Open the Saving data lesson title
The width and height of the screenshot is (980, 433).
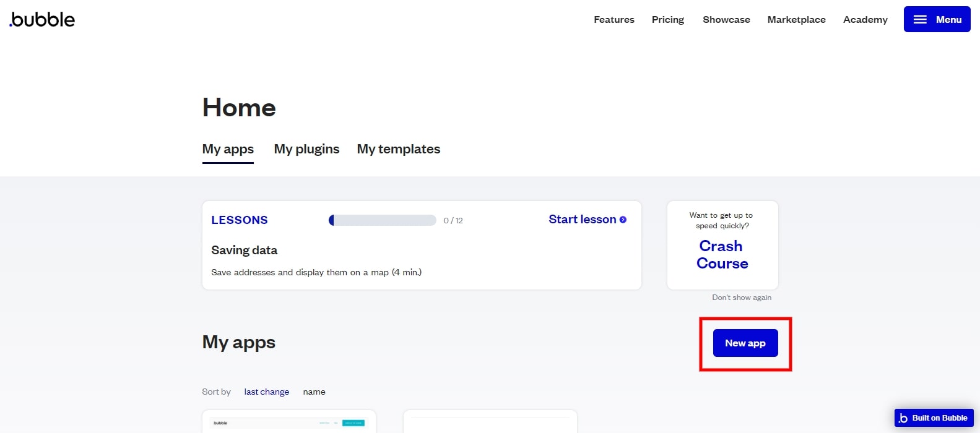click(x=244, y=250)
